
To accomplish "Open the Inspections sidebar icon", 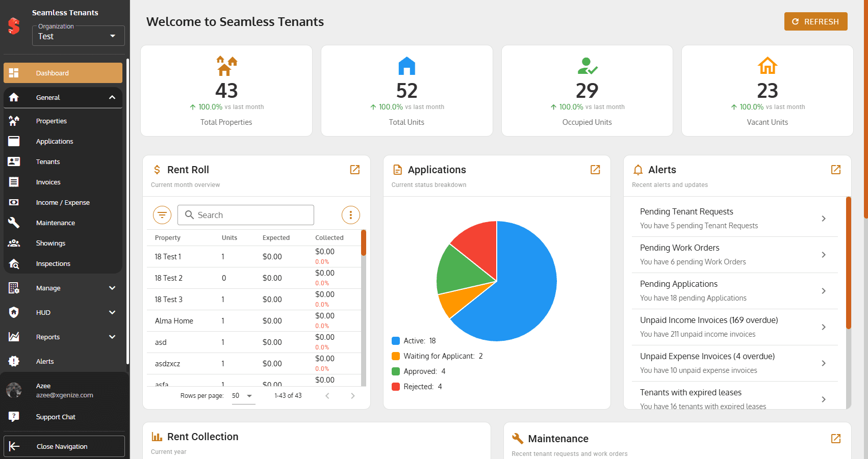I will point(14,263).
